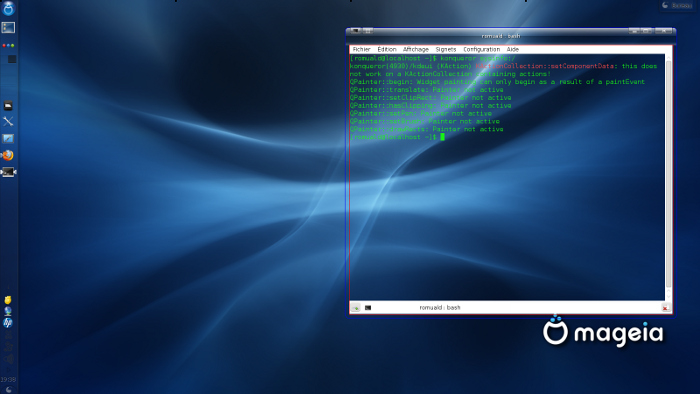Screen dimensions: 700x394
Task: Open the Configuration menu
Action: tap(481, 50)
